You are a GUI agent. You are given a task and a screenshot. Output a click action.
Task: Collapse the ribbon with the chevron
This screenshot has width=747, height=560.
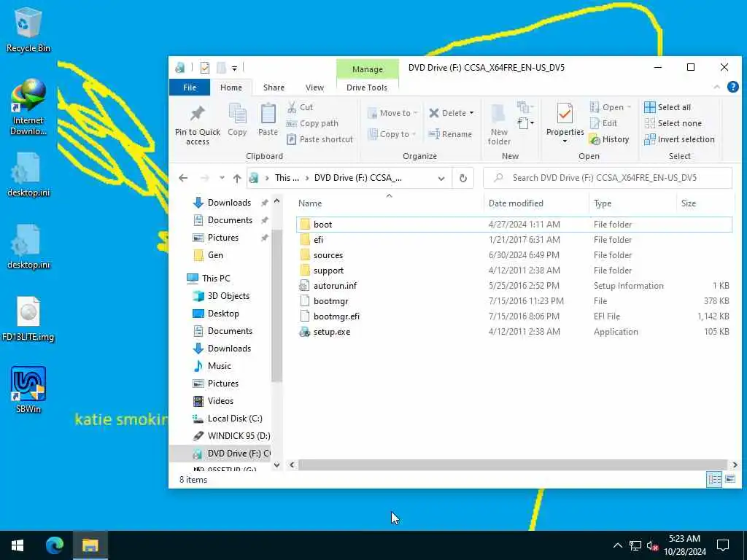click(716, 87)
